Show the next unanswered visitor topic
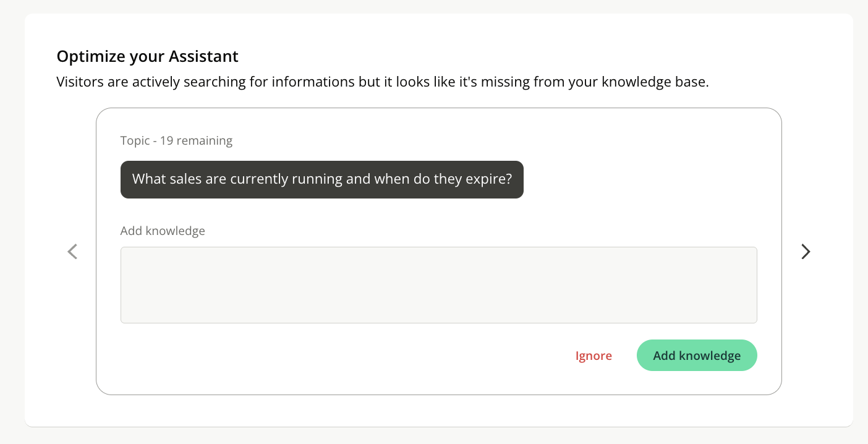Viewport: 868px width, 444px height. (x=806, y=252)
